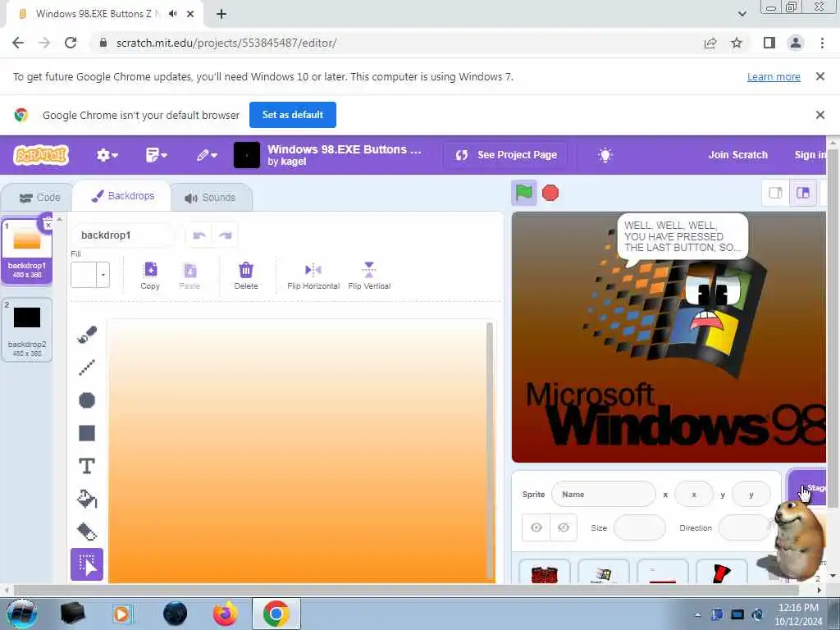Viewport: 840px width, 630px height.
Task: Switch to the Backdrops tab
Action: tap(122, 196)
